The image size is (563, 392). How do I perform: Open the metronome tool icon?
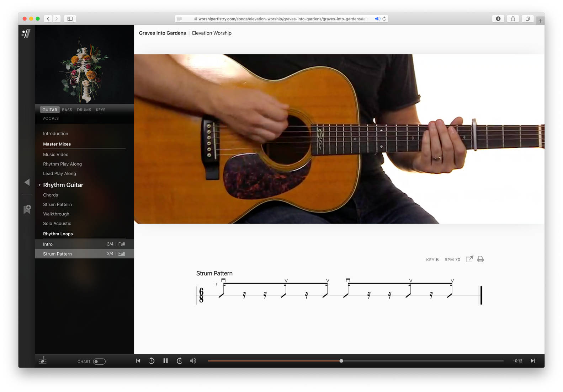(x=43, y=360)
